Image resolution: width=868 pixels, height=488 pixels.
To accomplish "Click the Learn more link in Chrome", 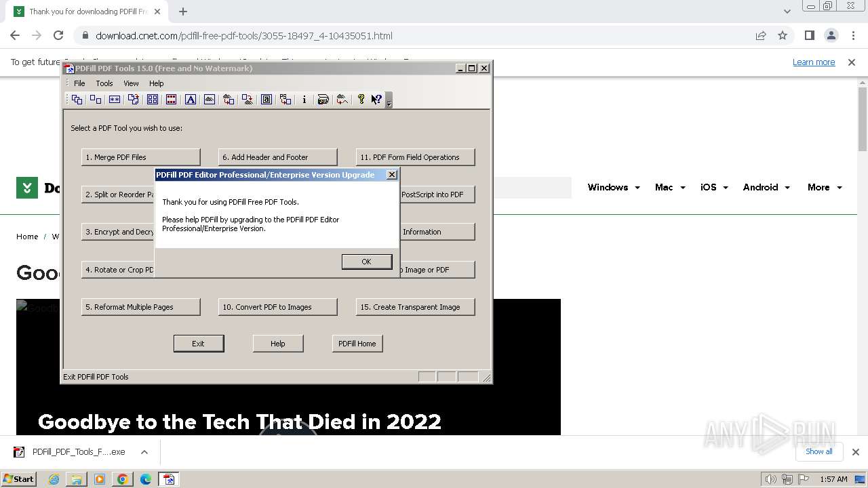I will [814, 62].
